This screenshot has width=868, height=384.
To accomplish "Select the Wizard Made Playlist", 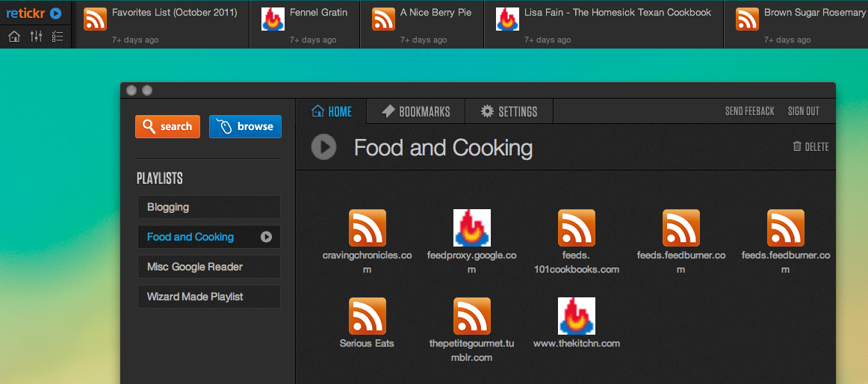I will pyautogui.click(x=208, y=297).
